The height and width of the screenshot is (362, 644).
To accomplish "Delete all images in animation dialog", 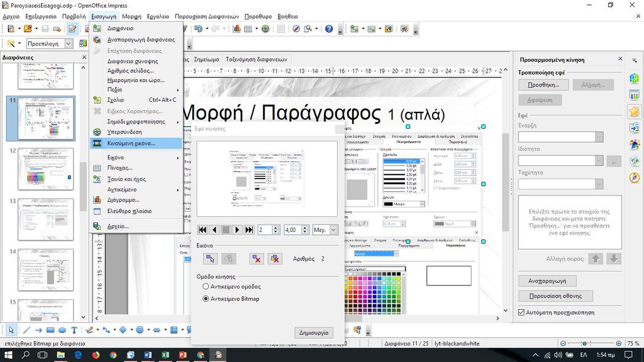I will 275,258.
